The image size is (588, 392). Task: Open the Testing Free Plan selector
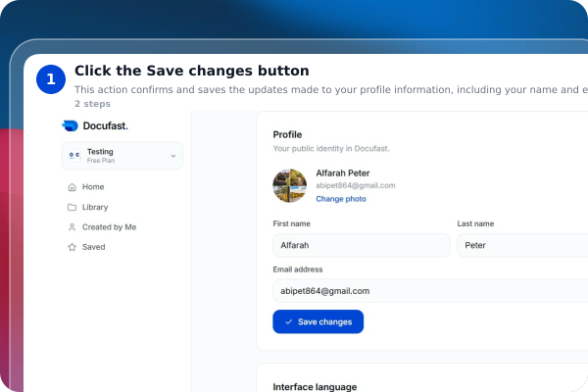[x=122, y=156]
